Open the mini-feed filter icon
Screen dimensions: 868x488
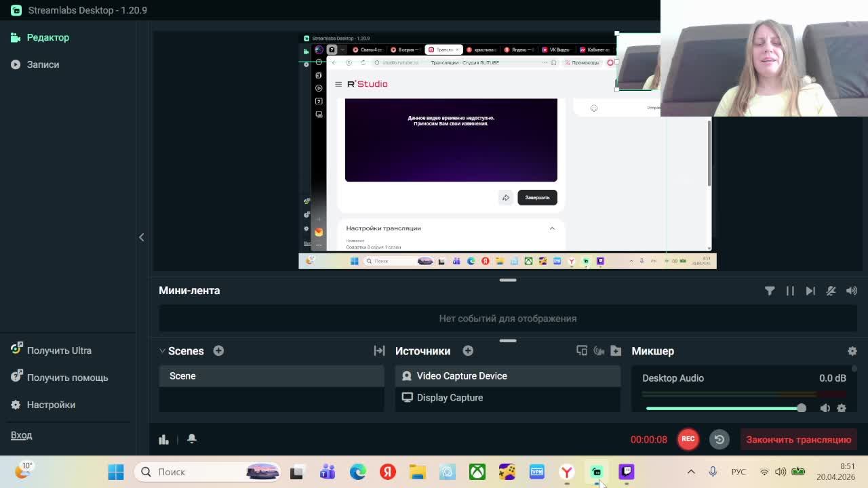pyautogui.click(x=770, y=291)
